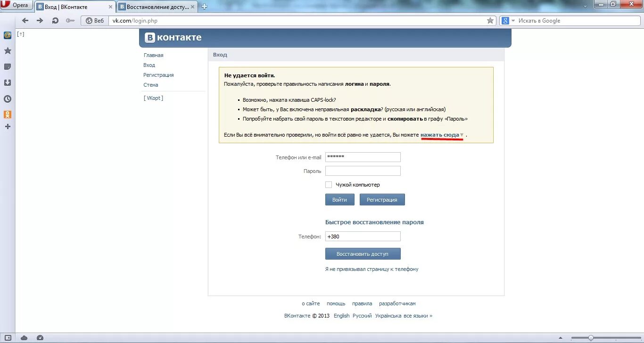This screenshot has width=644, height=343.
Task: Open the Вход menu link
Action: point(149,65)
